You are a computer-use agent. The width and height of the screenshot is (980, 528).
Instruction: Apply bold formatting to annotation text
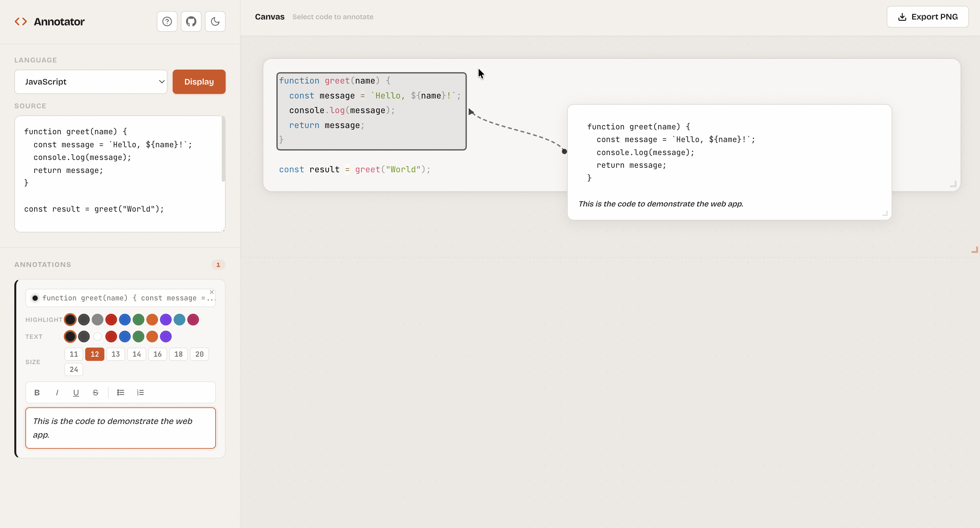(x=37, y=392)
